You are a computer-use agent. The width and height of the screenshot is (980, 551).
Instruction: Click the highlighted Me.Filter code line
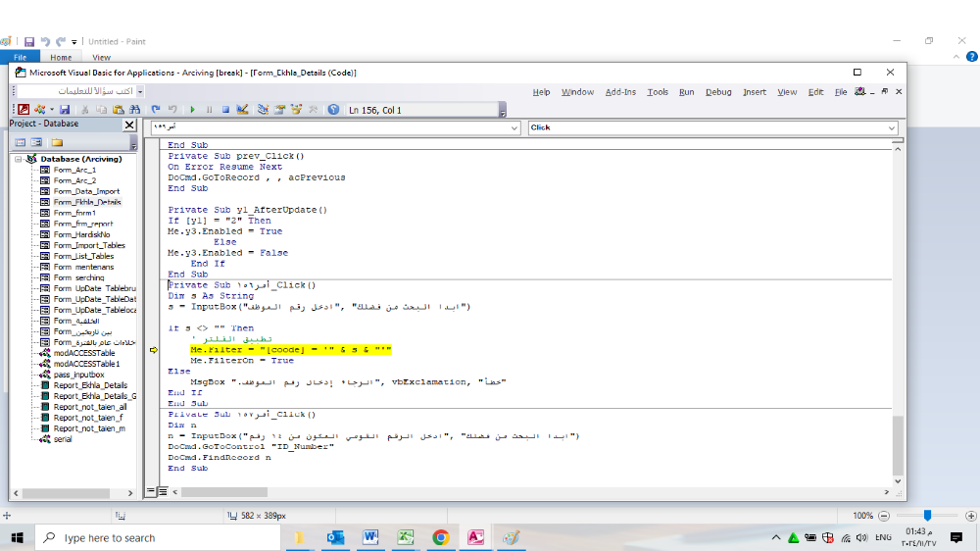coord(291,350)
